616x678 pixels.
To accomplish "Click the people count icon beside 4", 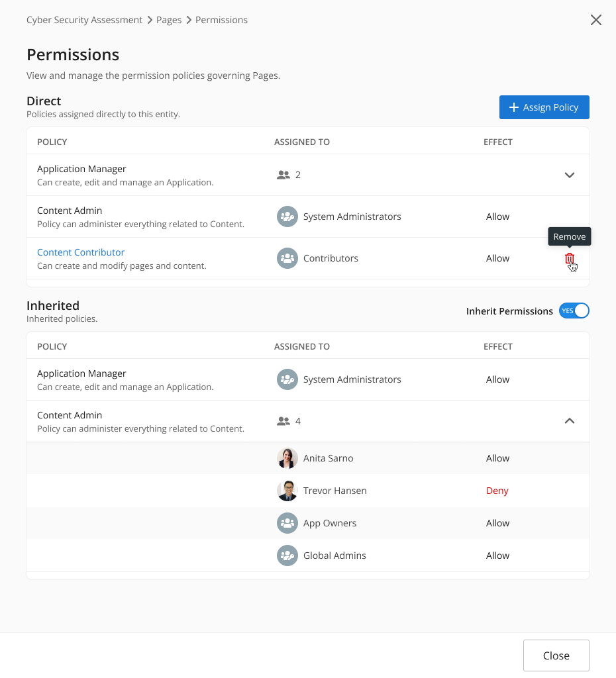I will (283, 421).
